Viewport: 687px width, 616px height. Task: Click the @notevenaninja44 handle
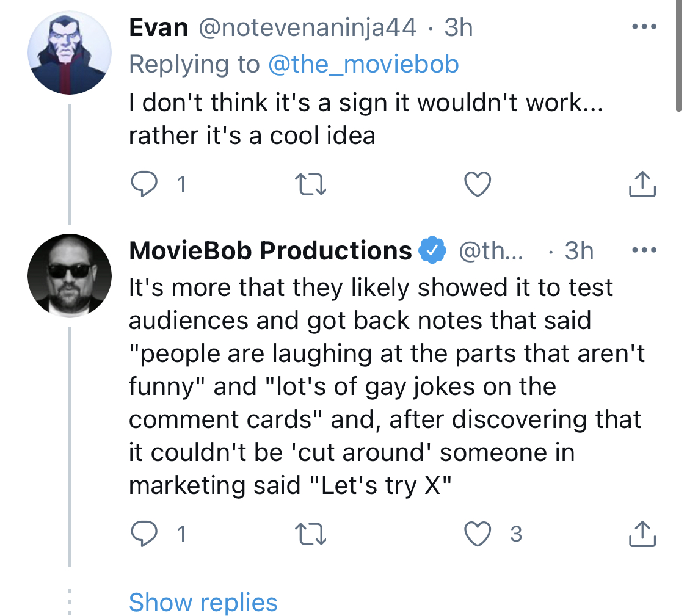[307, 27]
